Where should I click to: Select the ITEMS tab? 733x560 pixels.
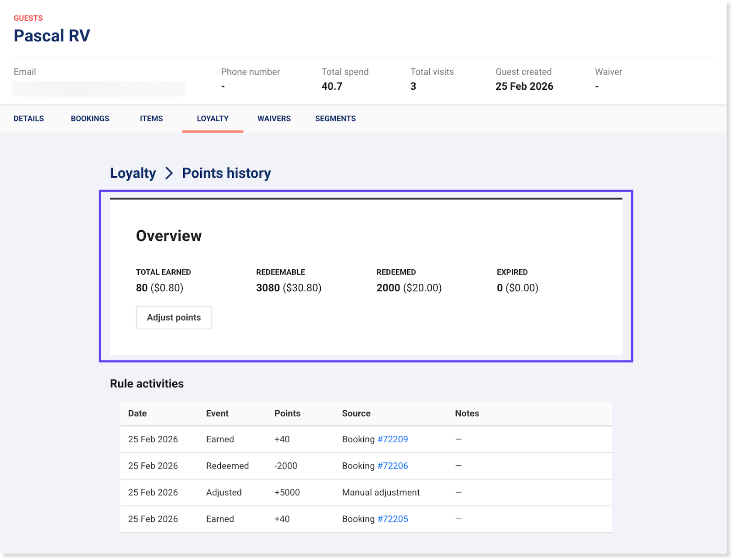[151, 119]
